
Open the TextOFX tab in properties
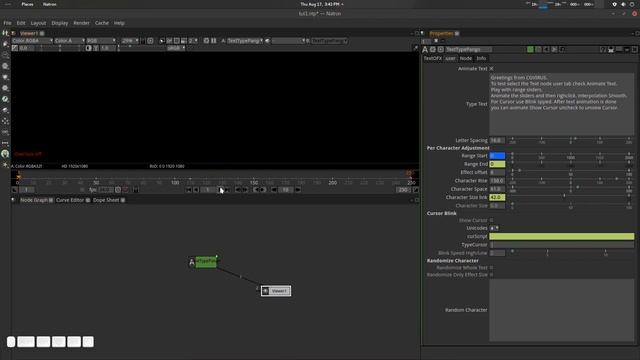click(433, 58)
